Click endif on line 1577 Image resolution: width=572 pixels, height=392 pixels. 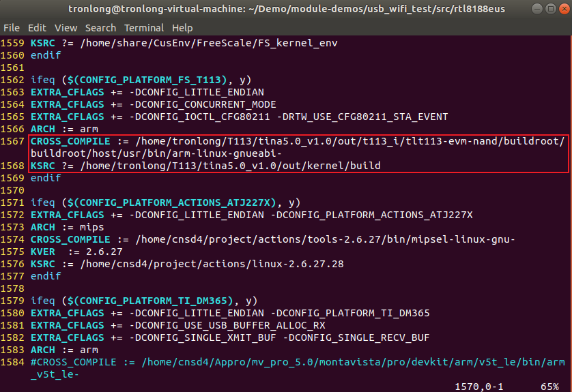(x=46, y=276)
